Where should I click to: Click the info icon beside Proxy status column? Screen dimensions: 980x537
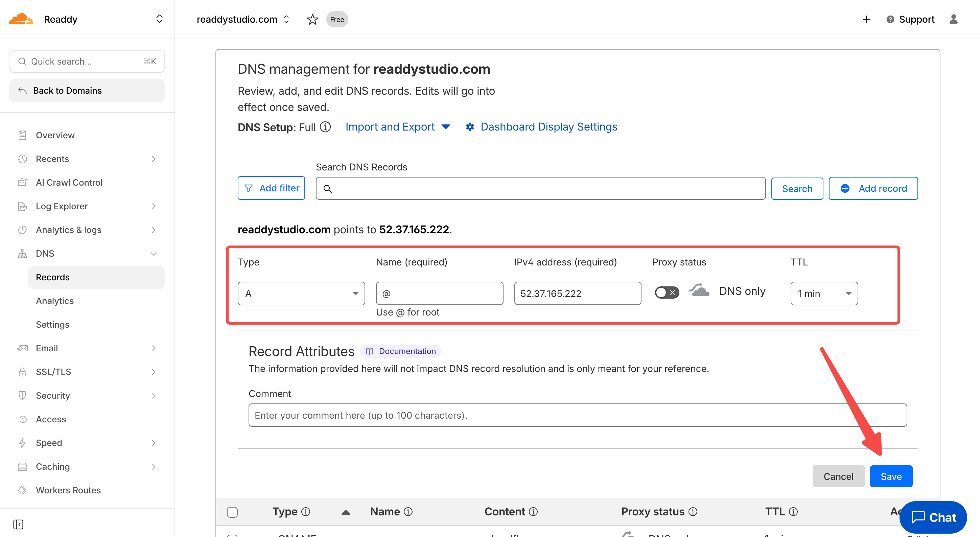[693, 512]
